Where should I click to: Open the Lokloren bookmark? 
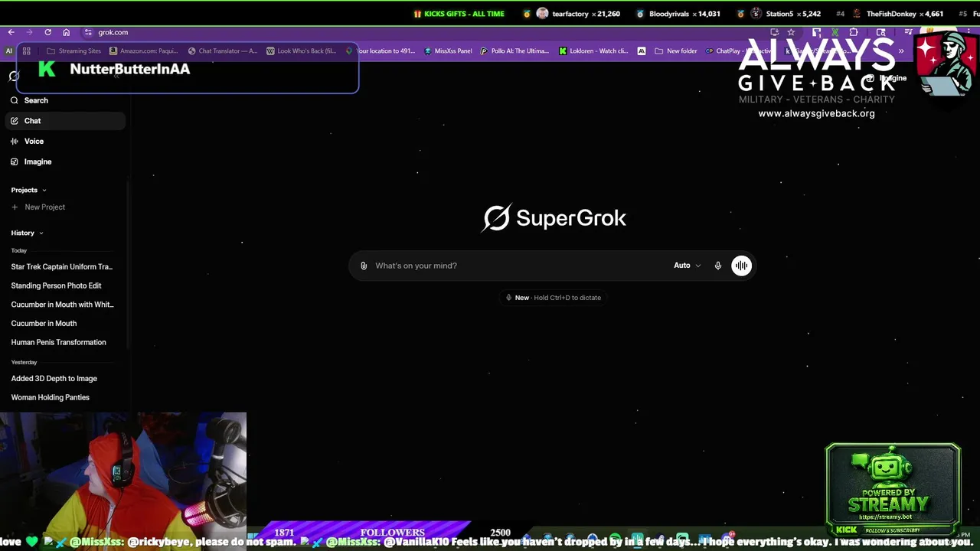593,51
